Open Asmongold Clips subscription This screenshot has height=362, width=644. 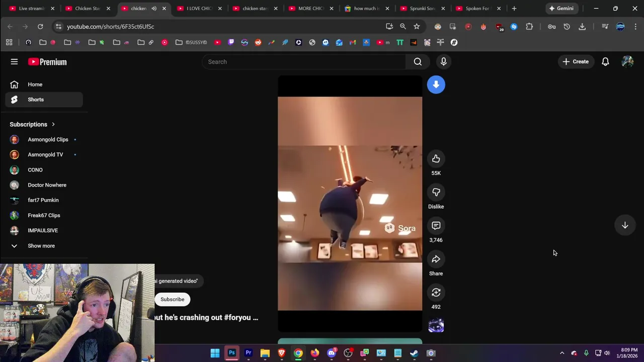[44, 139]
